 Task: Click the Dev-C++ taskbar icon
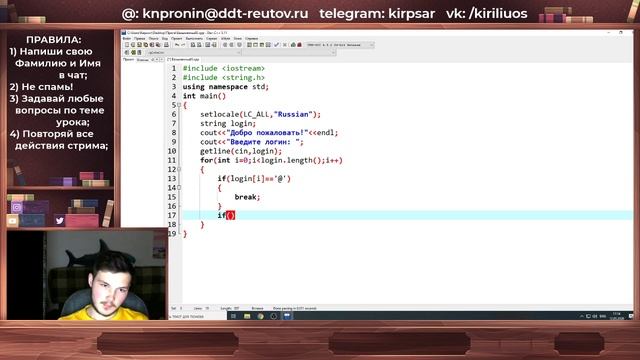287,316
